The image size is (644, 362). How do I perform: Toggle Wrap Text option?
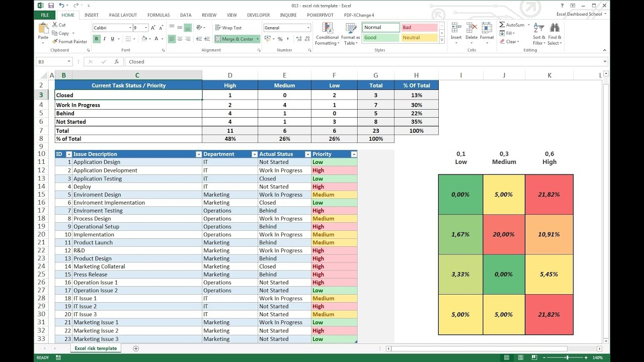coord(228,28)
